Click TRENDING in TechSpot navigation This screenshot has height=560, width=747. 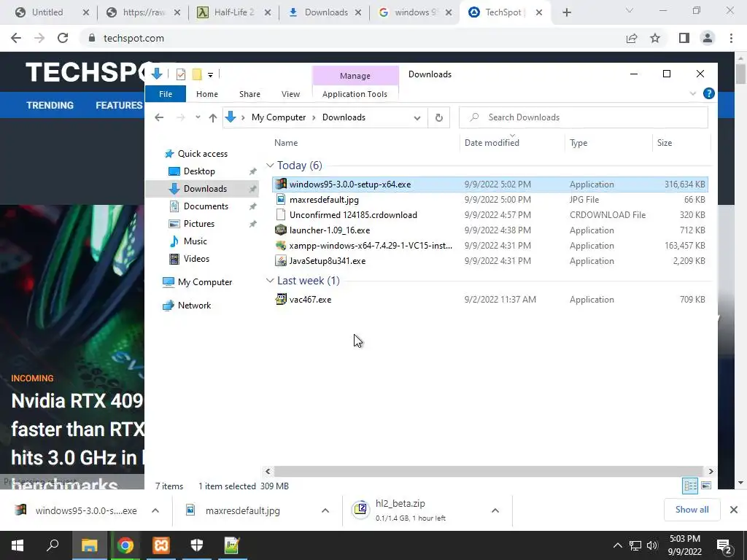pyautogui.click(x=50, y=105)
